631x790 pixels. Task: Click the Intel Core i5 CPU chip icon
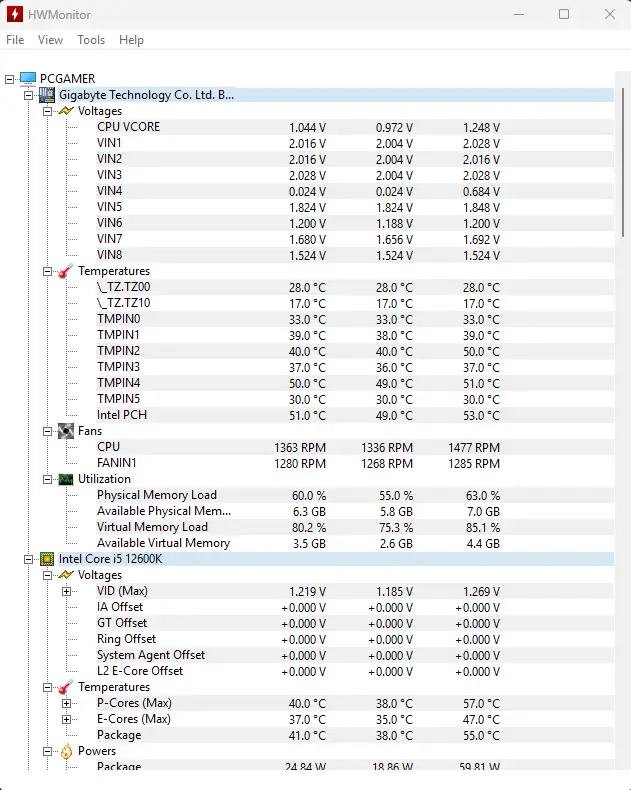[47, 559]
